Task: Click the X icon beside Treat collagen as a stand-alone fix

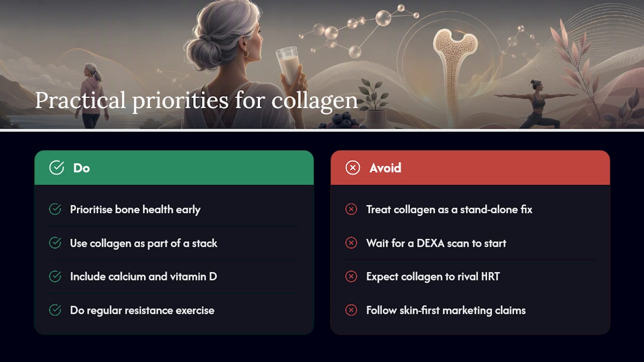Action: click(351, 209)
